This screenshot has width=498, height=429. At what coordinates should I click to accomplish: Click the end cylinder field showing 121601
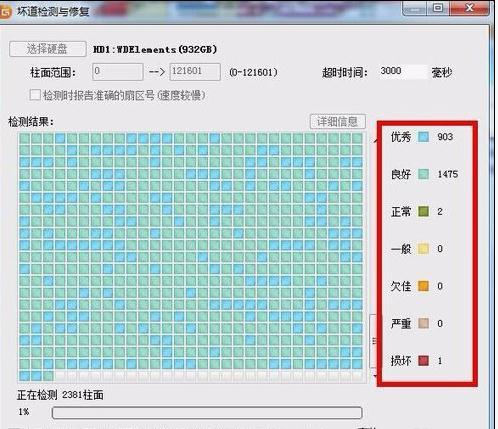tap(195, 72)
